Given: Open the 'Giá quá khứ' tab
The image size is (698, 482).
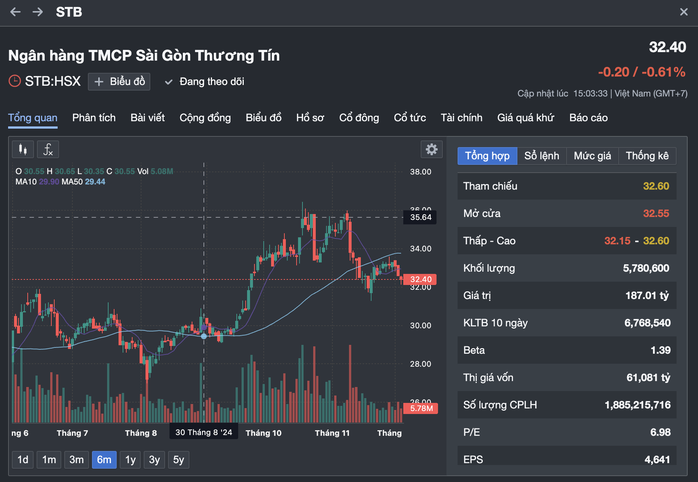Looking at the screenshot, I should (526, 118).
